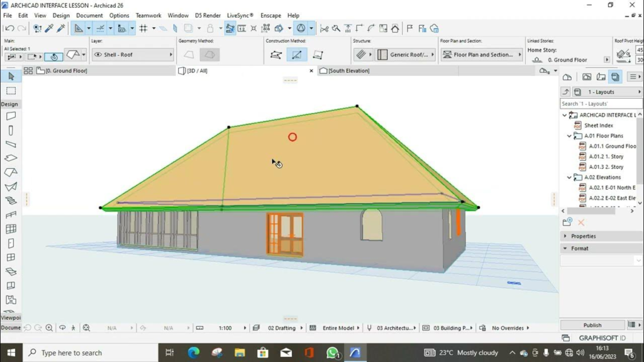Open the 02 Drafting layer combination dropdown

coord(284,328)
